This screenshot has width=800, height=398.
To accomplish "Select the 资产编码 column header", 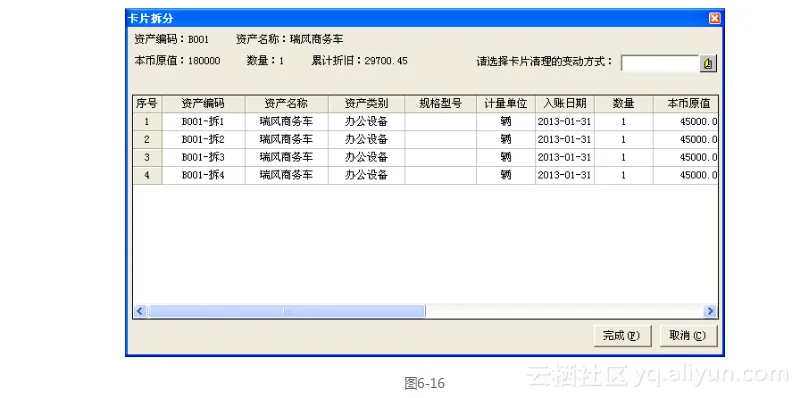I will pos(204,104).
